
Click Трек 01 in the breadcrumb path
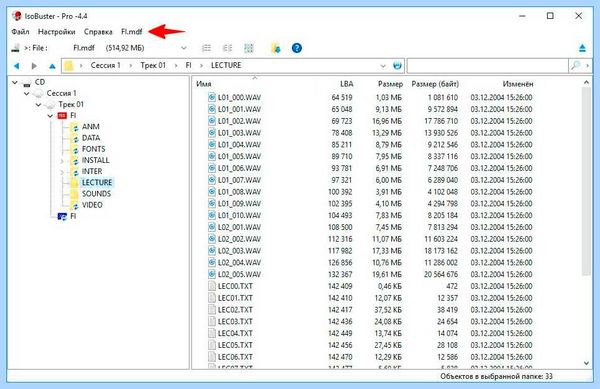click(153, 65)
